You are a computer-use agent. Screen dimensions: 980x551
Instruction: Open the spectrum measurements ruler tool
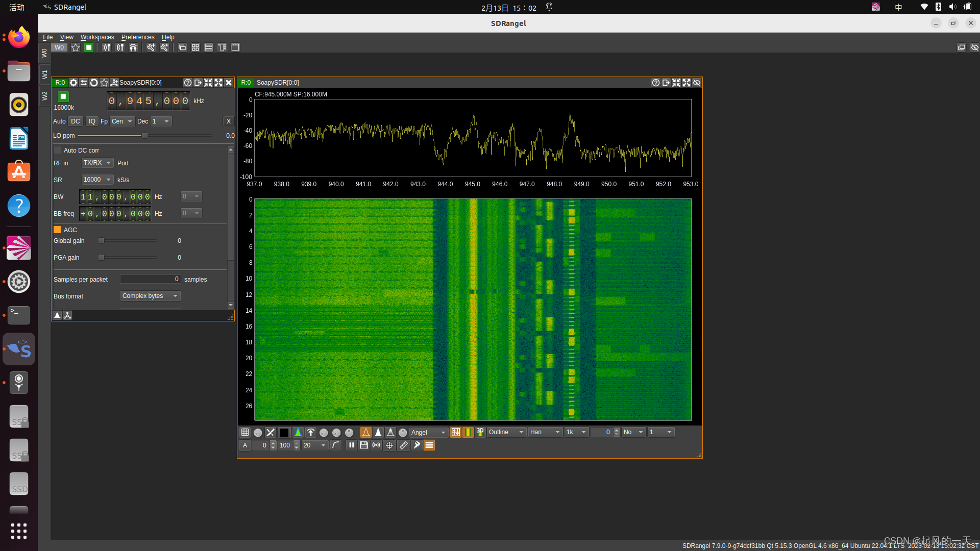[404, 445]
